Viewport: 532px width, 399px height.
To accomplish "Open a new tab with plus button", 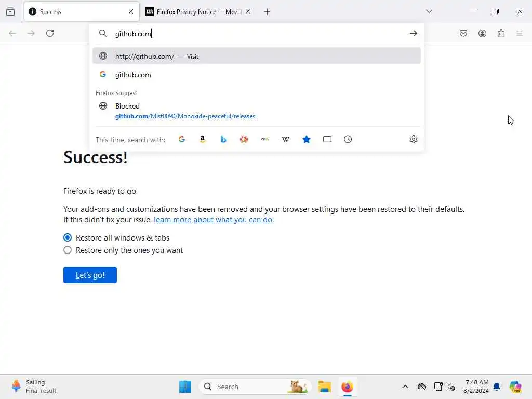I will pos(268,12).
